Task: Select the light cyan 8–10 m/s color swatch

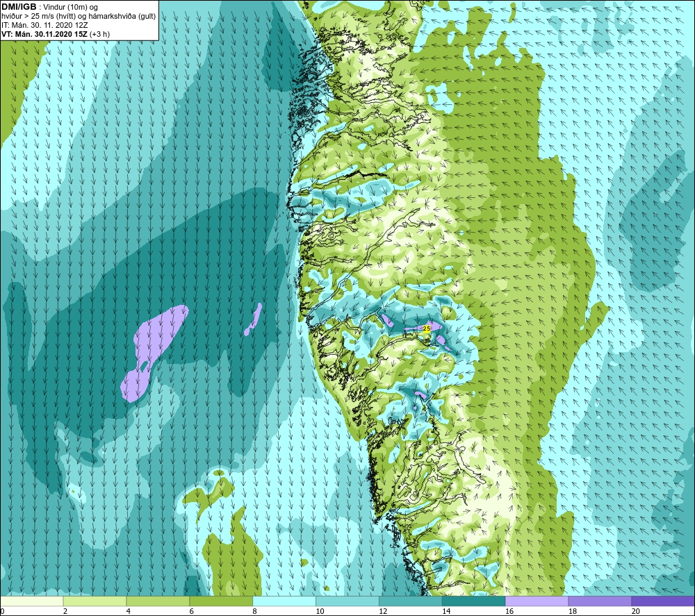Action: pyautogui.click(x=284, y=601)
